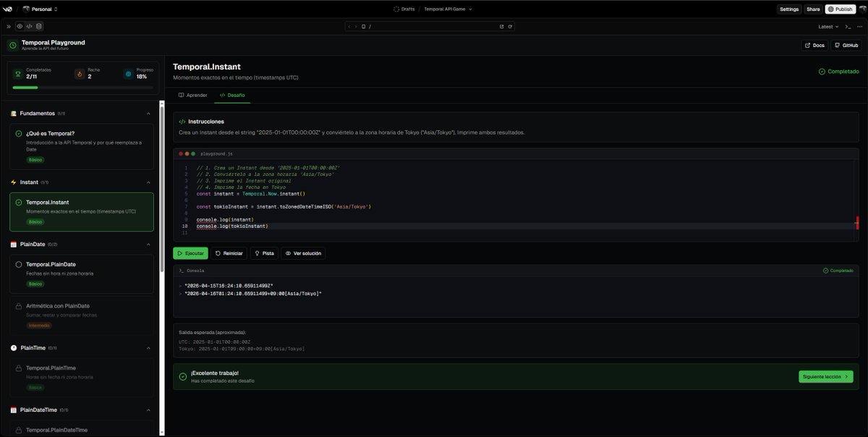Click the Temporal Playground clock logo
This screenshot has height=437, width=868.
click(13, 45)
